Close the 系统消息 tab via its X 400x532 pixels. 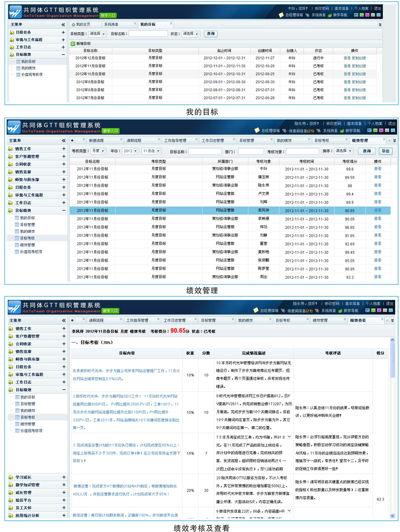[135, 24]
